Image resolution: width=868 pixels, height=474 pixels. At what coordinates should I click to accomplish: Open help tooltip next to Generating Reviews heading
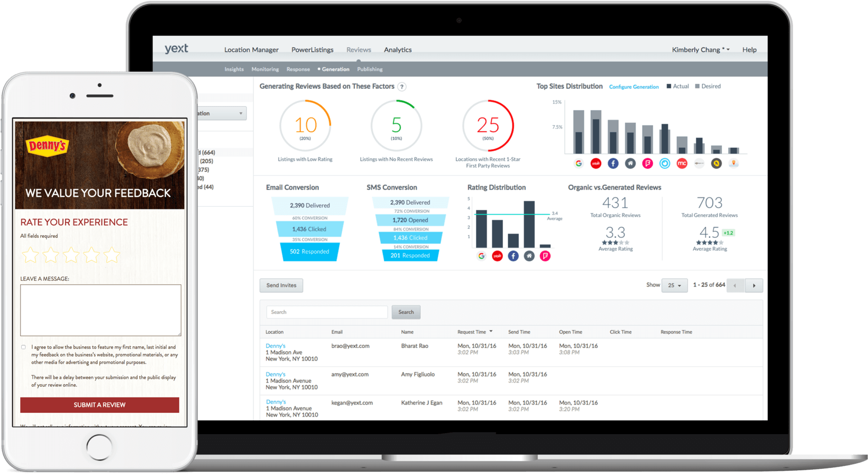click(402, 86)
